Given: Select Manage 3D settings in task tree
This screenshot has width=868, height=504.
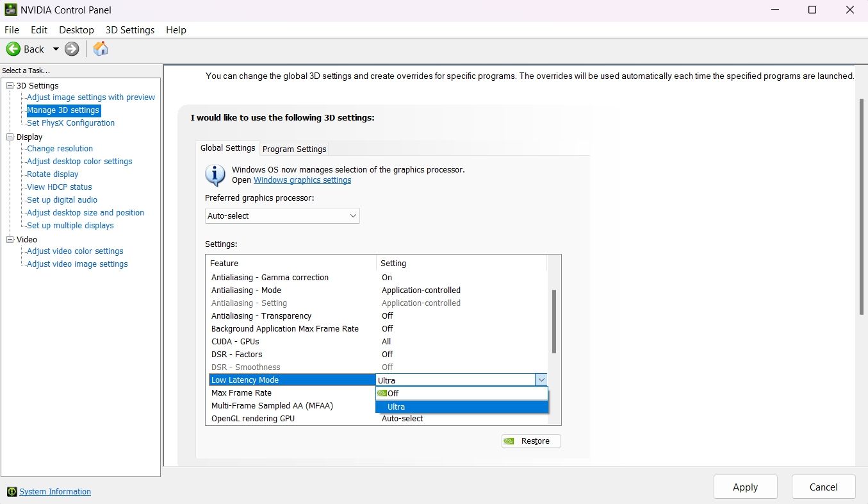Looking at the screenshot, I should (x=63, y=110).
